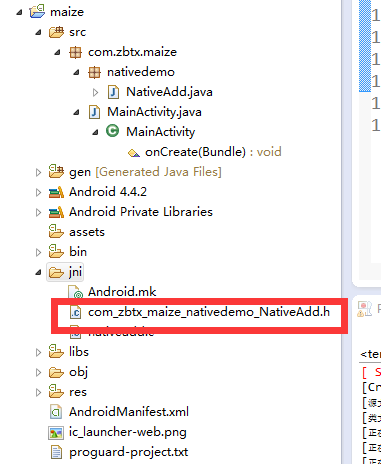Select gen [Generated Java Files]
This screenshot has height=464, width=381.
click(x=145, y=172)
